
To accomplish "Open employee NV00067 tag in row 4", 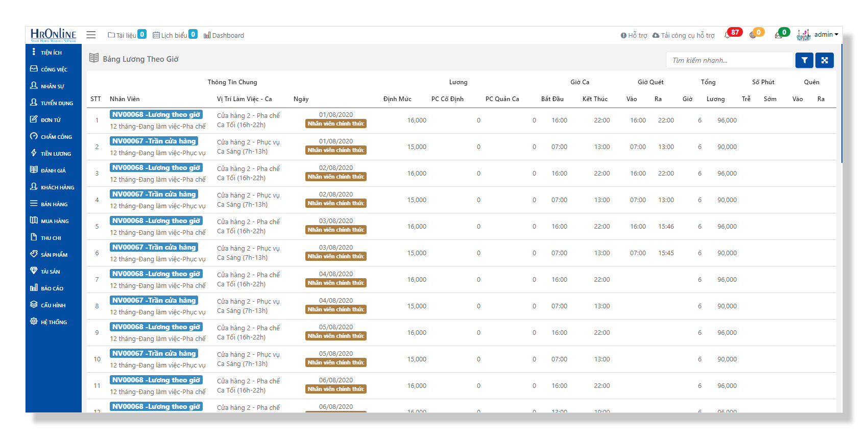I will point(154,194).
